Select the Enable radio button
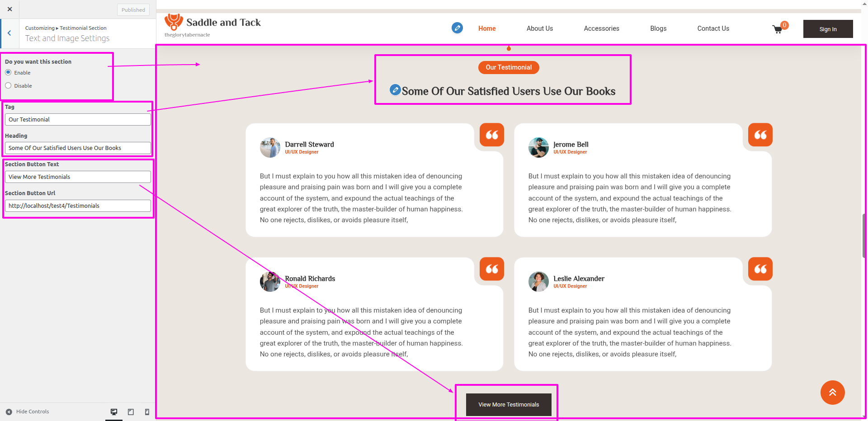The image size is (868, 421). (x=8, y=73)
